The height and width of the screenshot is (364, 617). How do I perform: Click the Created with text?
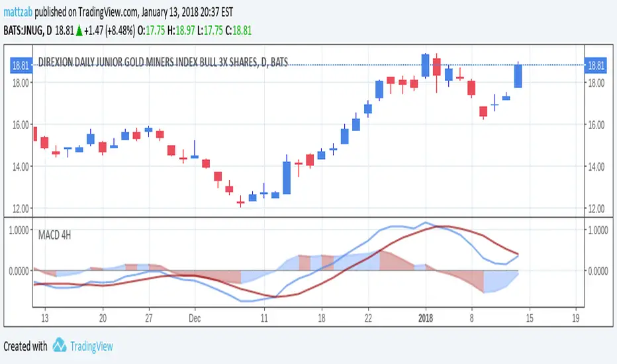[x=25, y=346]
